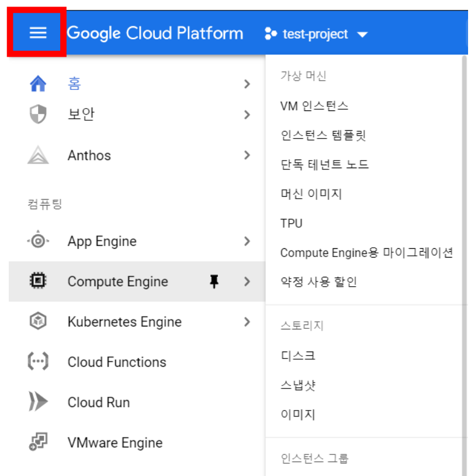The height and width of the screenshot is (476, 471).
Task: Open 약정 사용 할인 in the submenu
Action: 318,282
